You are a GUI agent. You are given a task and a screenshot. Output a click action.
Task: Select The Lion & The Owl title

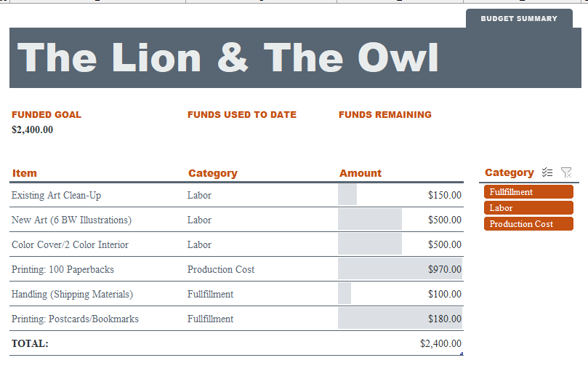tap(227, 57)
